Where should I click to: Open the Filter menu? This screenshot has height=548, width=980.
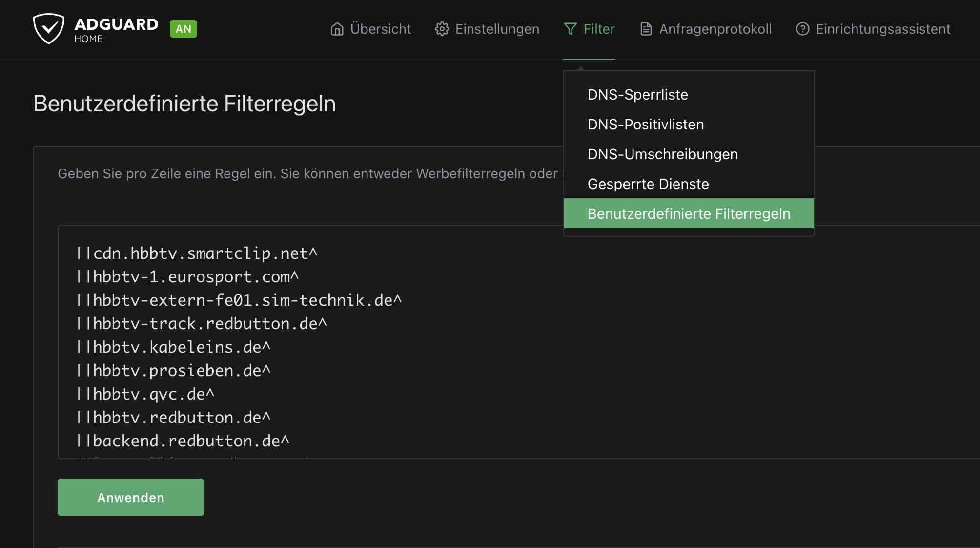[x=589, y=29]
